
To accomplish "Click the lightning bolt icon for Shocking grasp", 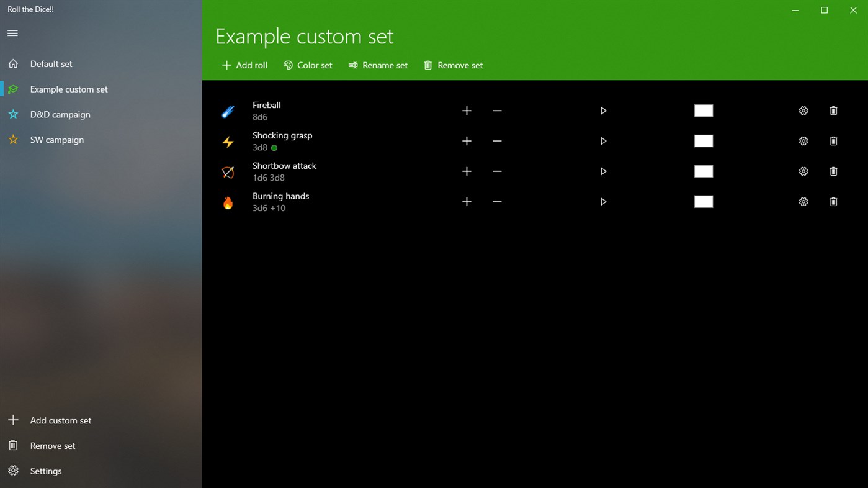I will 228,141.
